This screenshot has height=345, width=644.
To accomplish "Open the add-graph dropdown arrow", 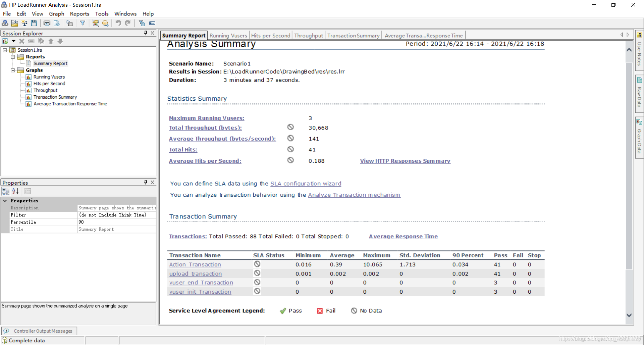I will tap(13, 41).
